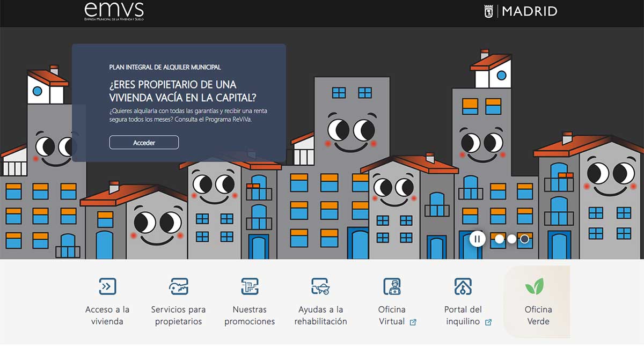Open the Servicios para propietarios key icon
The width and height of the screenshot is (644, 362).
click(178, 286)
